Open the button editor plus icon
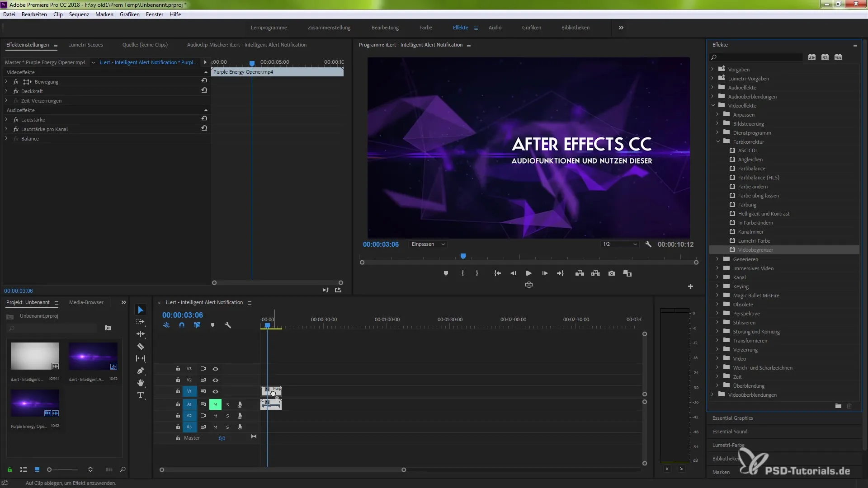Viewport: 868px width, 488px height. click(x=690, y=286)
